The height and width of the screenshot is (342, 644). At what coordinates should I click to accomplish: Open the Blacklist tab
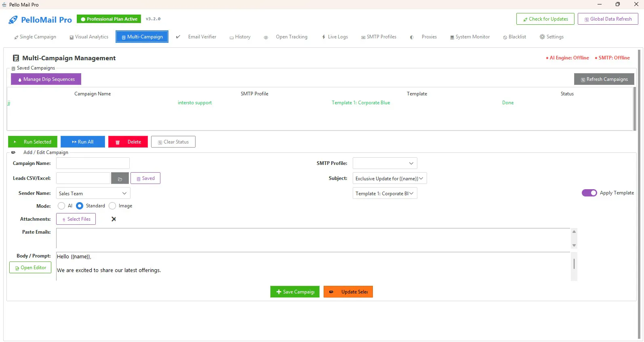click(515, 37)
